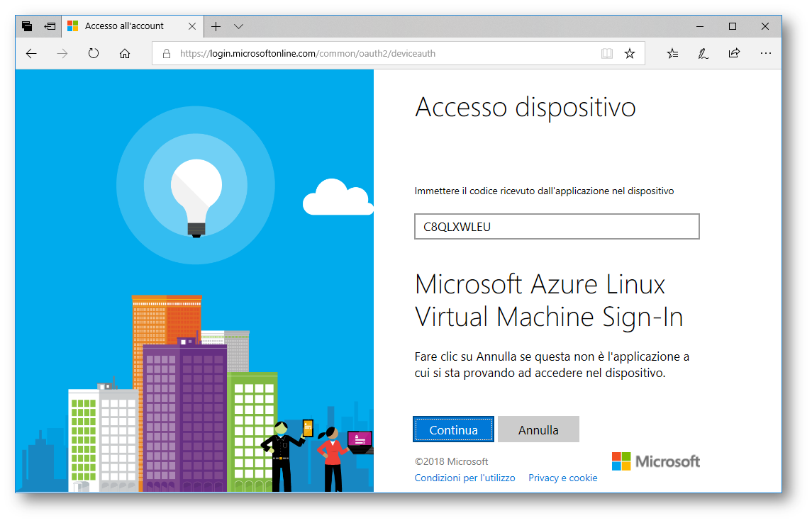Close the Accesso all'account tab

192,26
